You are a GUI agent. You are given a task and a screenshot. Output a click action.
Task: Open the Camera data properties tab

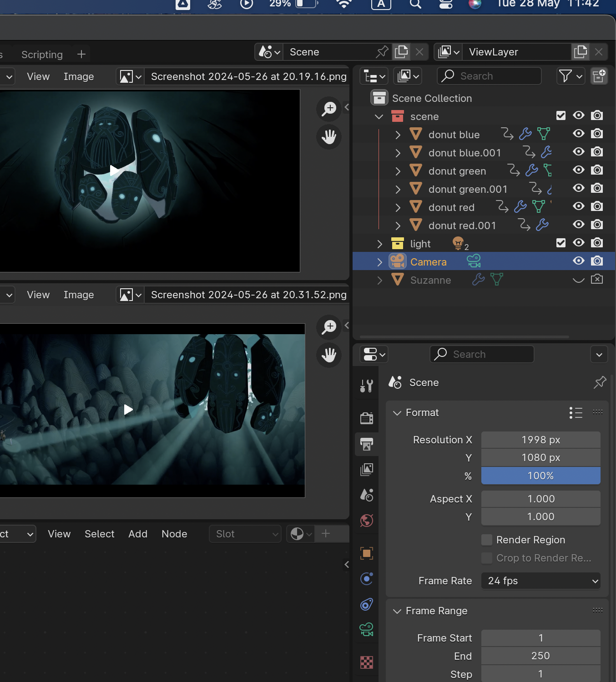pyautogui.click(x=367, y=630)
